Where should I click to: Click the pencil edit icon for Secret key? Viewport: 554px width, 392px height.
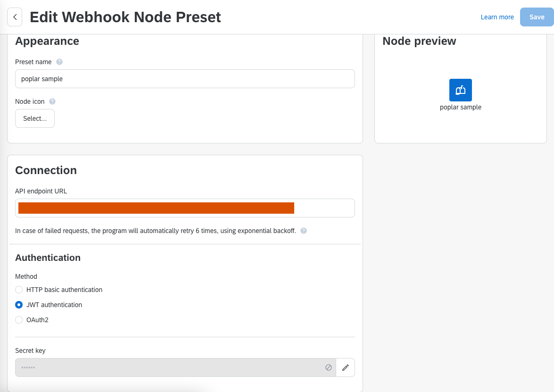pyautogui.click(x=345, y=367)
